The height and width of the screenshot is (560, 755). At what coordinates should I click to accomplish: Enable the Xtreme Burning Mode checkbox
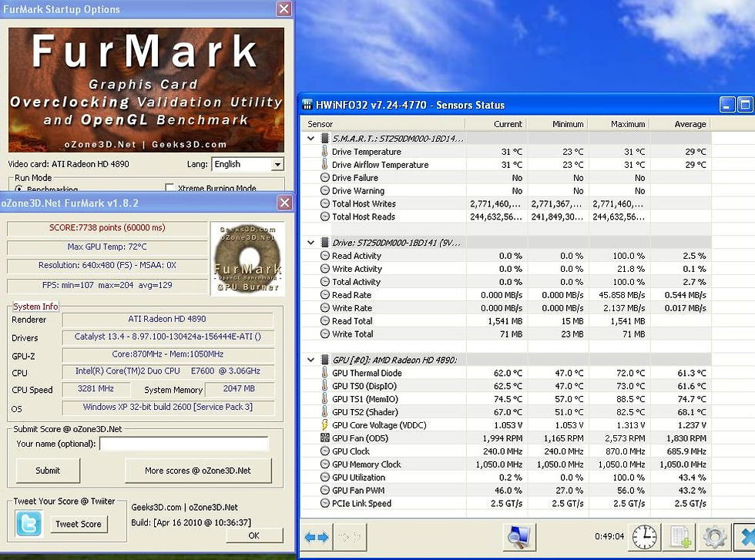[x=169, y=188]
